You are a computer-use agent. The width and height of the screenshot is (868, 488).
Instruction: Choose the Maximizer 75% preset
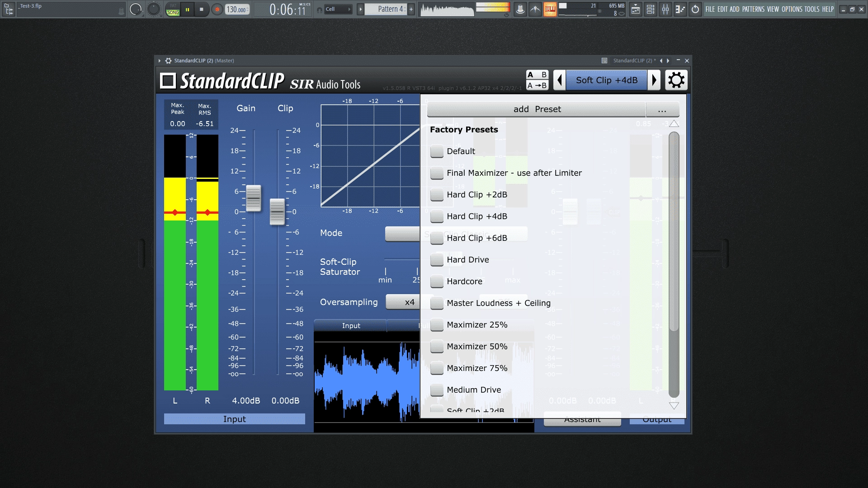click(x=469, y=368)
